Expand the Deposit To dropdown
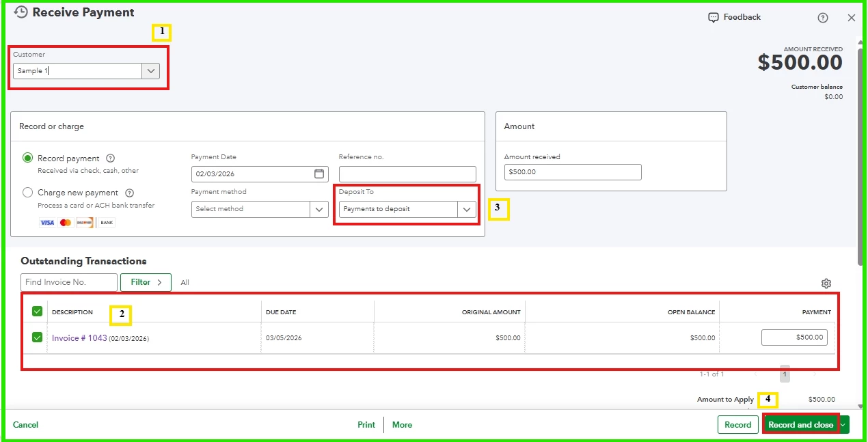Image resolution: width=868 pixels, height=442 pixels. click(467, 209)
